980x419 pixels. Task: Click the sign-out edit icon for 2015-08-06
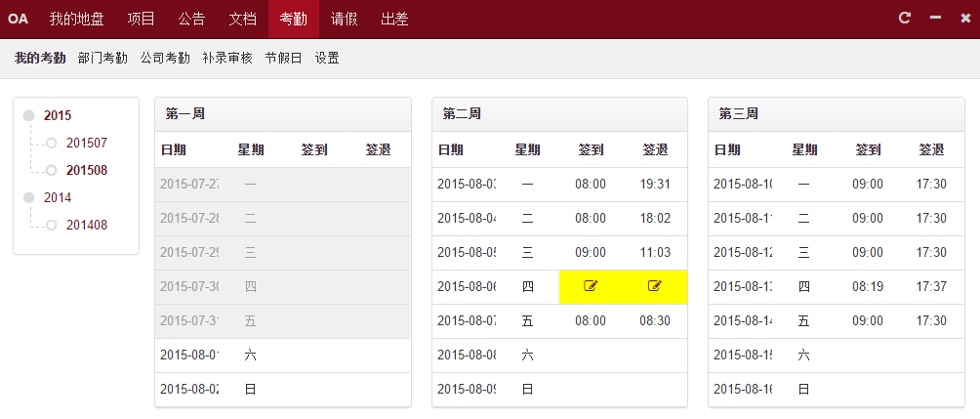[655, 286]
